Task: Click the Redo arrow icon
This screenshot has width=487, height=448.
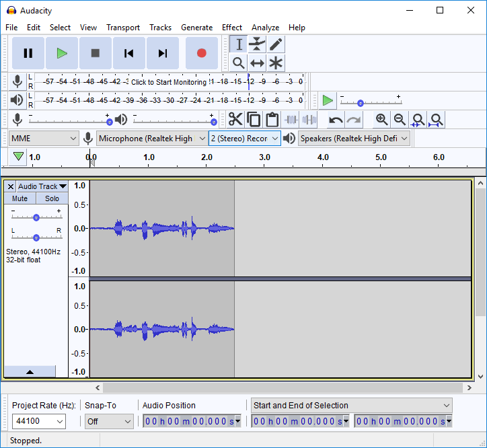Action: coord(354,120)
